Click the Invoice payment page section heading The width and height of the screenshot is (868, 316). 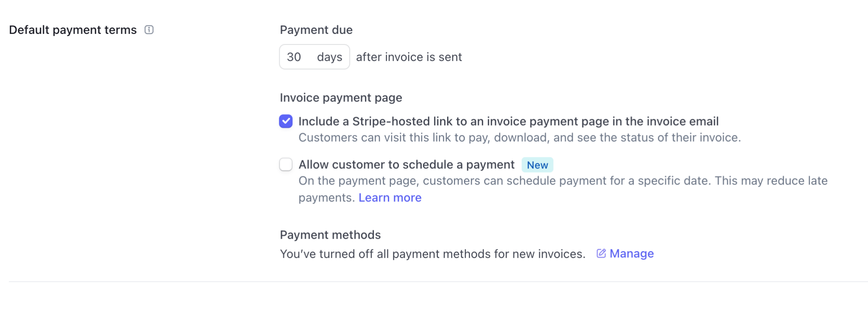(341, 97)
